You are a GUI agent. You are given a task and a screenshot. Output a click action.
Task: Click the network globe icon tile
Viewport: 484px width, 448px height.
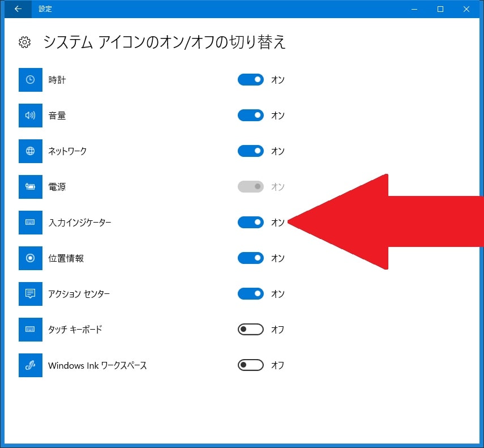pyautogui.click(x=30, y=151)
